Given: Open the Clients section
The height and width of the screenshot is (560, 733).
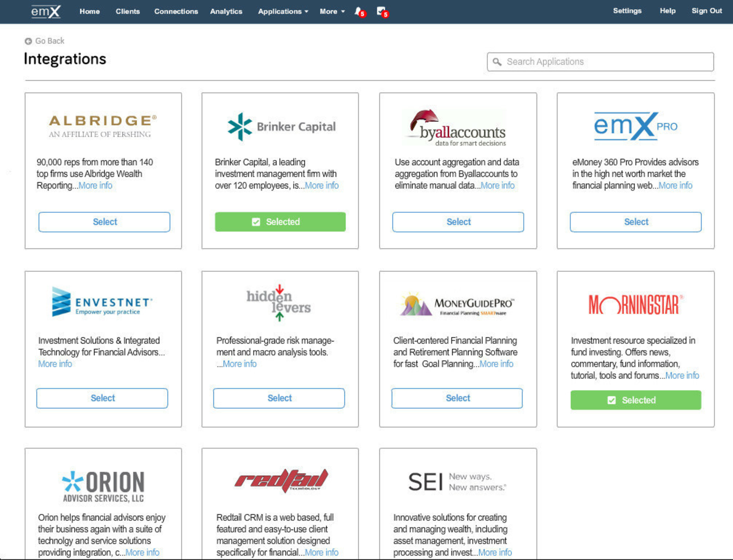Looking at the screenshot, I should [128, 11].
